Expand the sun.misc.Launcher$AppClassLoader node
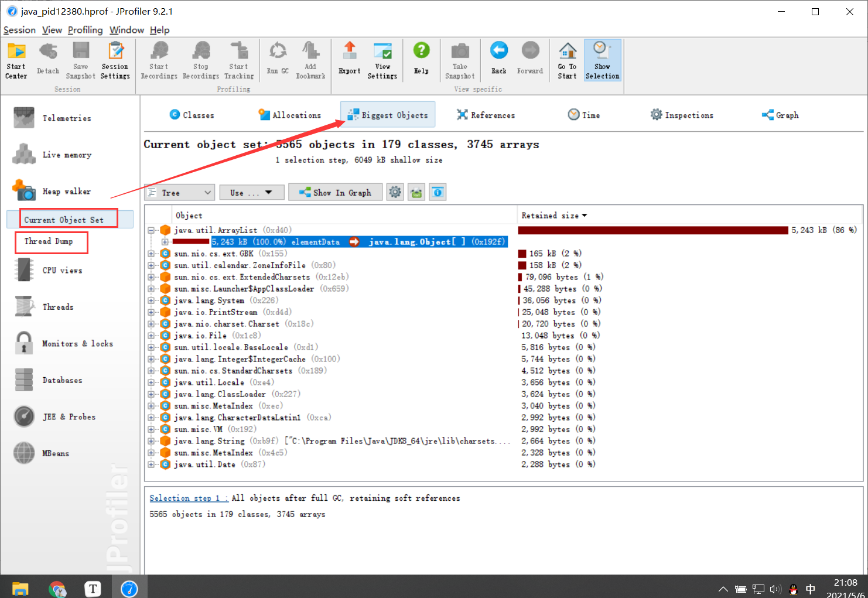This screenshot has width=868, height=598. pyautogui.click(x=151, y=289)
